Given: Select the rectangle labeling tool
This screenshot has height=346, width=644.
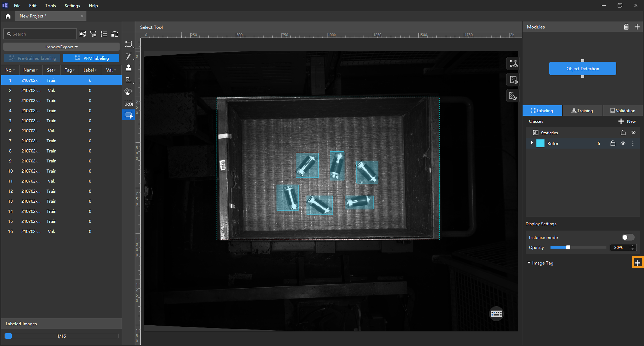Looking at the screenshot, I should [129, 45].
